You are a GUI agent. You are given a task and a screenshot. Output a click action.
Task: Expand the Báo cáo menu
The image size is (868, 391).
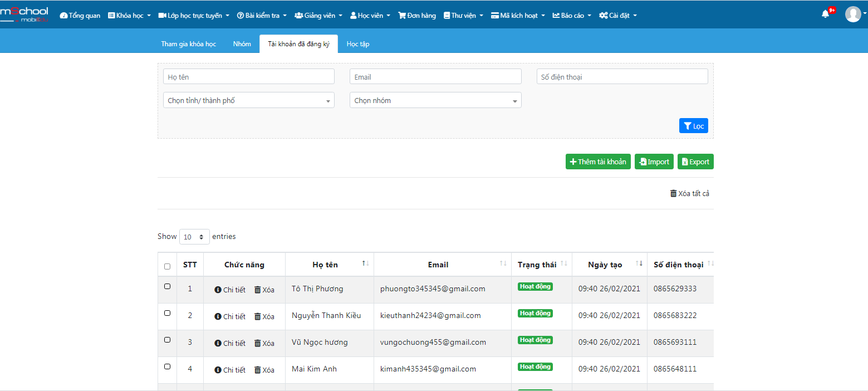[572, 16]
